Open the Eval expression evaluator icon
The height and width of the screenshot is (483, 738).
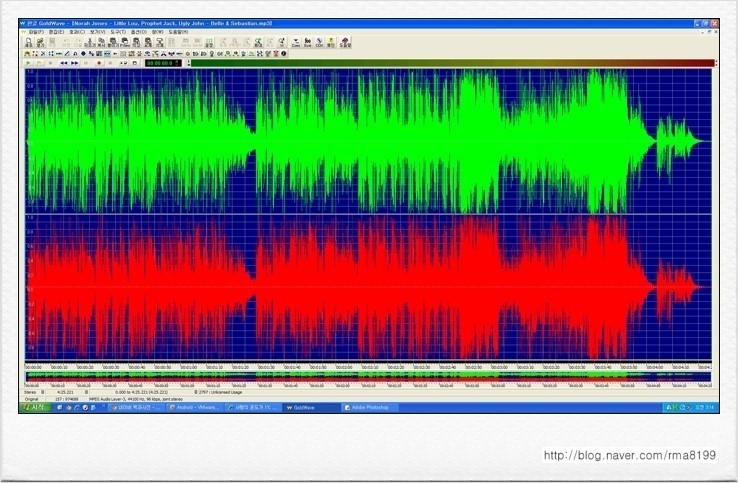[x=308, y=42]
